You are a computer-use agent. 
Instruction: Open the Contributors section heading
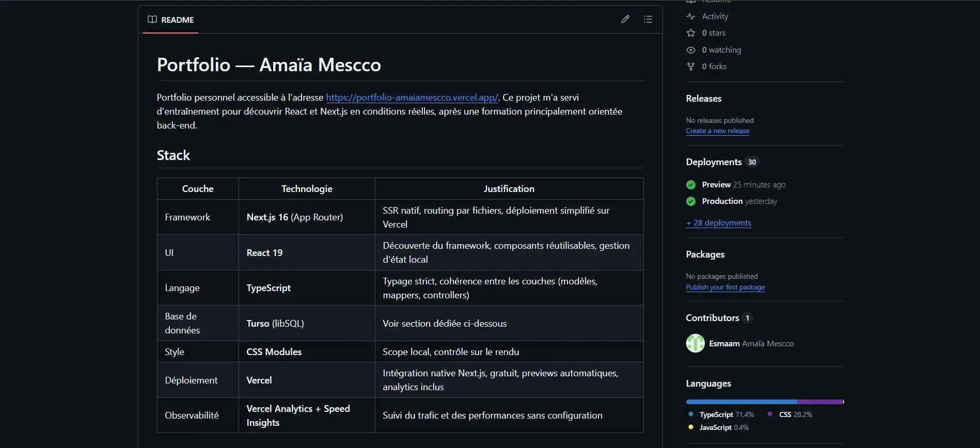[x=712, y=318]
